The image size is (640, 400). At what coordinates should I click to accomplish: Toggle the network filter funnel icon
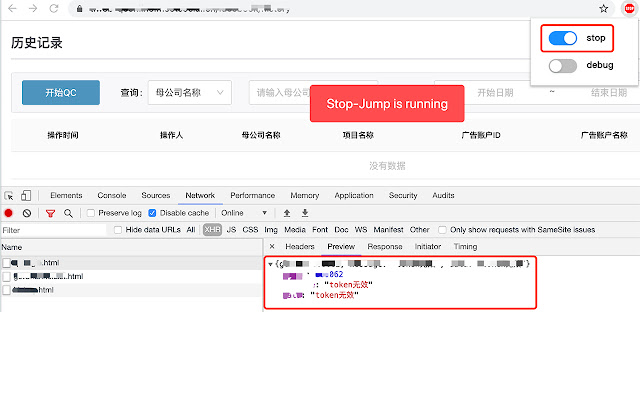[50, 213]
